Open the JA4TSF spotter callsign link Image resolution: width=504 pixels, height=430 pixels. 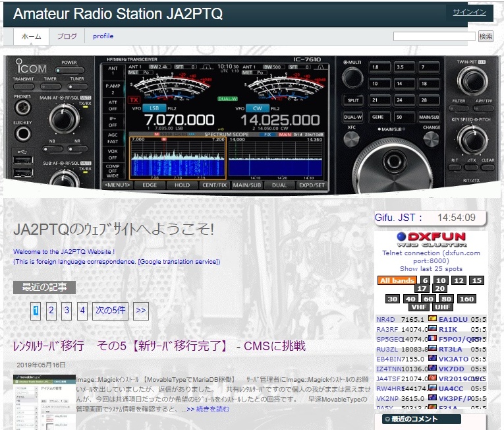(x=388, y=379)
